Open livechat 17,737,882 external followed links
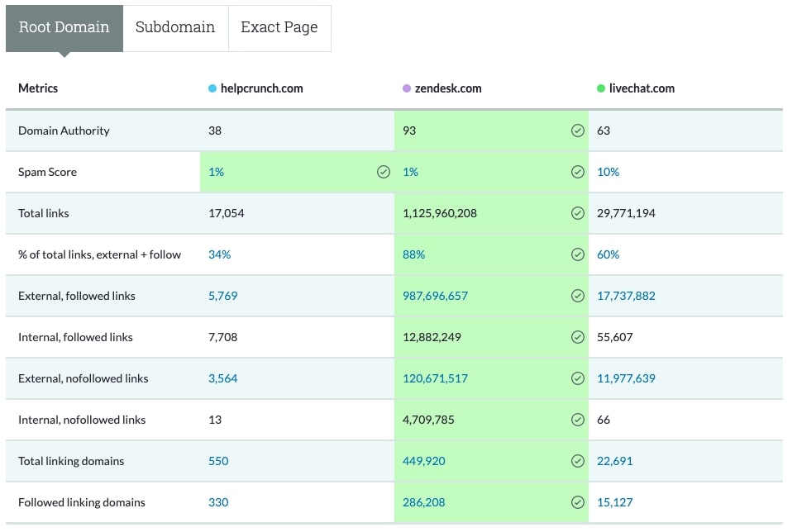The image size is (797, 532). [x=626, y=296]
